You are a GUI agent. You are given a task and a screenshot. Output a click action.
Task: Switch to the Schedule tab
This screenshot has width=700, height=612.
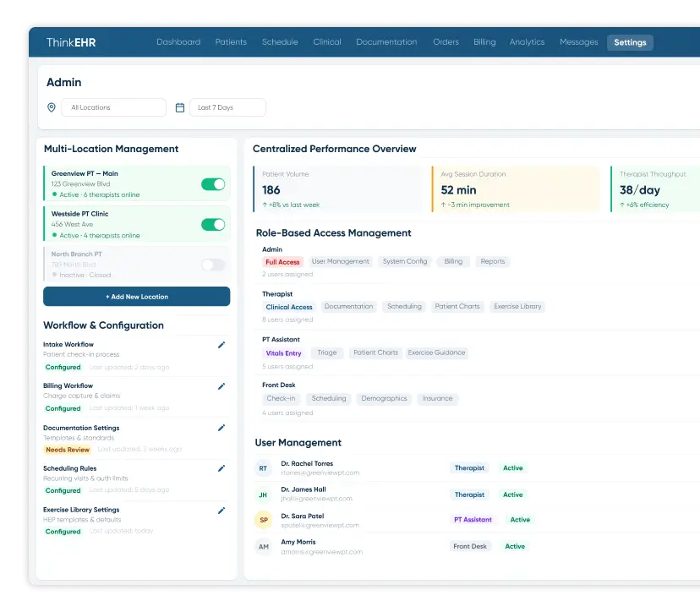(x=280, y=42)
